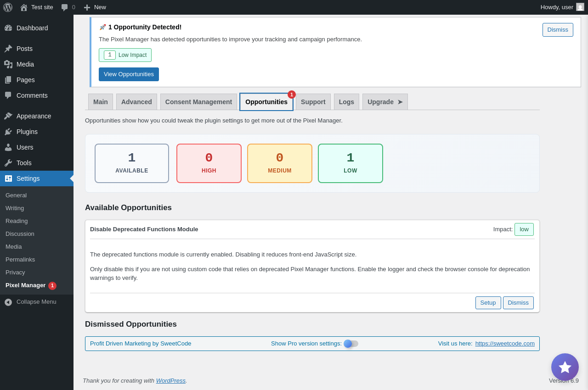This screenshot has height=390, width=588.
Task: Open Test site home icon
Action: [x=24, y=7]
